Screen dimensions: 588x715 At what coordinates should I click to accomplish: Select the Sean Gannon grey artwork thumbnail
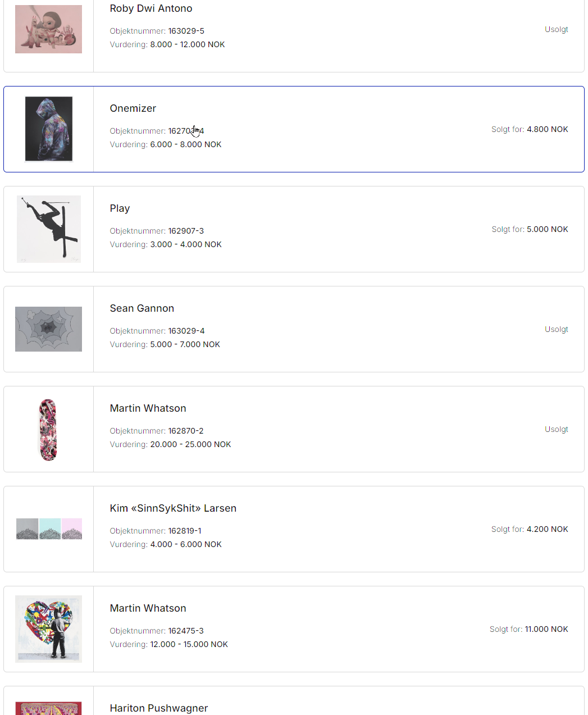point(48,329)
